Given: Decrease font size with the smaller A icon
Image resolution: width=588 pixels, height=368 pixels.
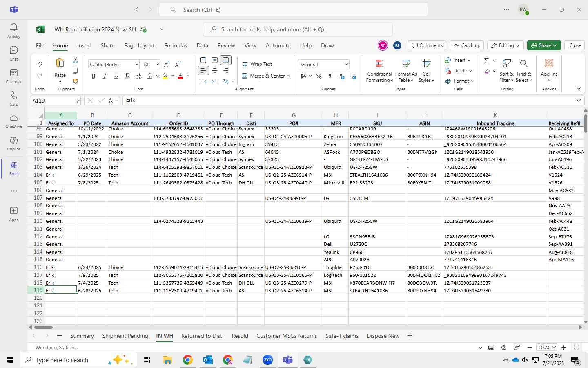Looking at the screenshot, I should click(178, 65).
